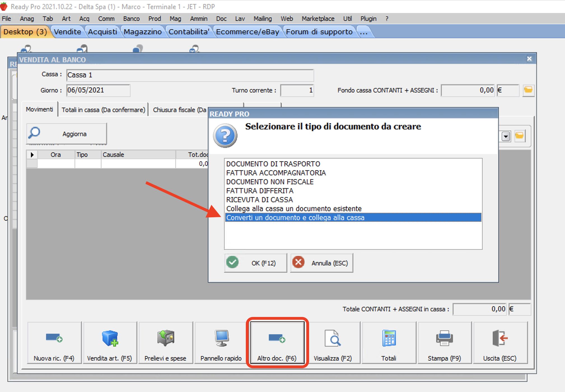
Task: Click the Causale column header
Action: (x=138, y=155)
